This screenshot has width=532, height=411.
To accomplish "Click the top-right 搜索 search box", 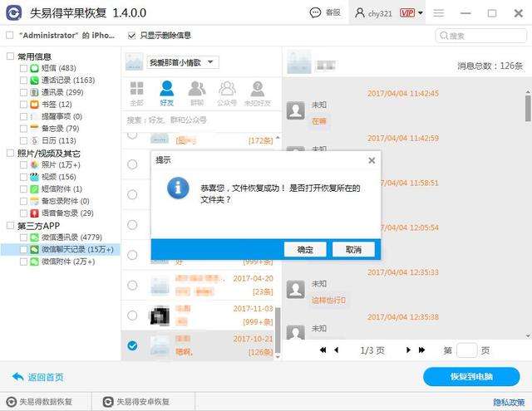I will pos(480,36).
